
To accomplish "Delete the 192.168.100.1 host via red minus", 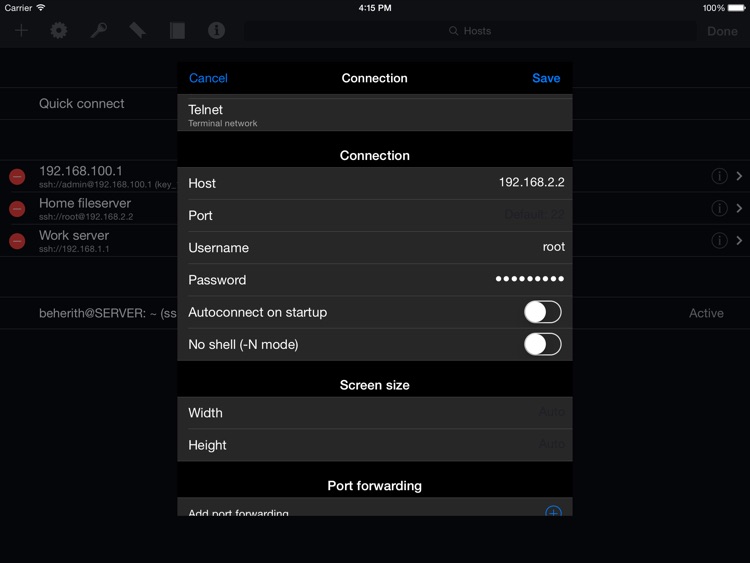I will [17, 177].
